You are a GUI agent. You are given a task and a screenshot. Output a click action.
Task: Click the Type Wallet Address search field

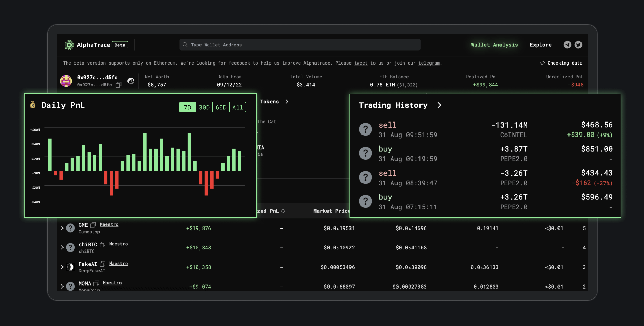coord(299,45)
